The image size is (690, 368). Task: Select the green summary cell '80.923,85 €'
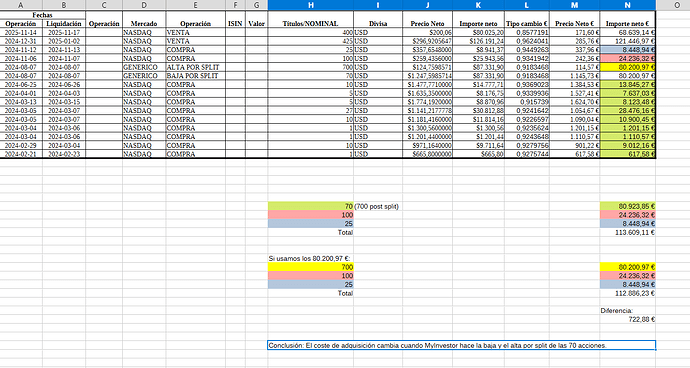[628, 206]
